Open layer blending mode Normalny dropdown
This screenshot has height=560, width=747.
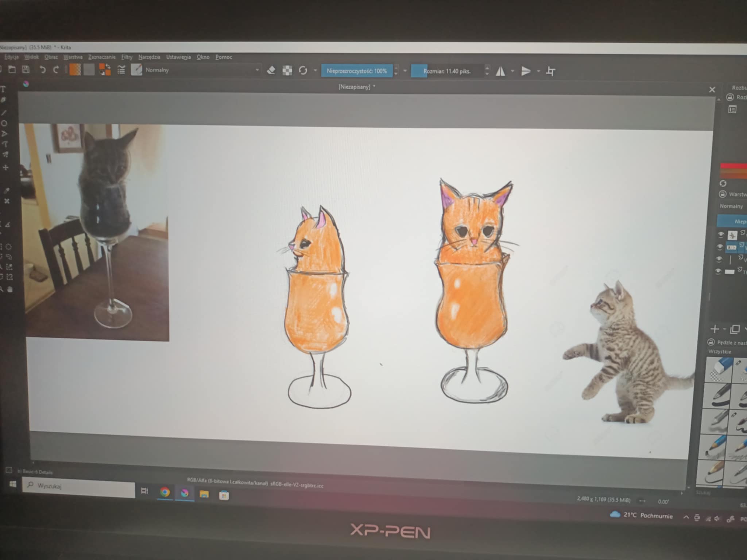pos(732,206)
